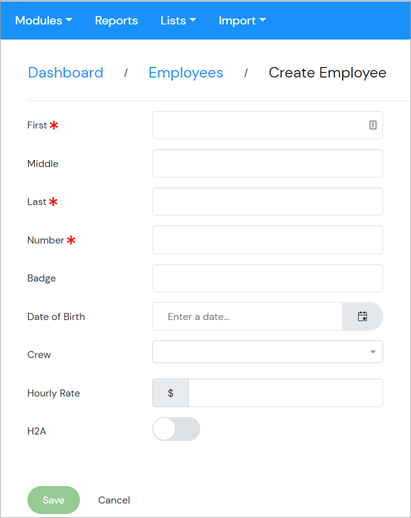Select the Middle name input field
Screen dimensions: 411x518
267,163
